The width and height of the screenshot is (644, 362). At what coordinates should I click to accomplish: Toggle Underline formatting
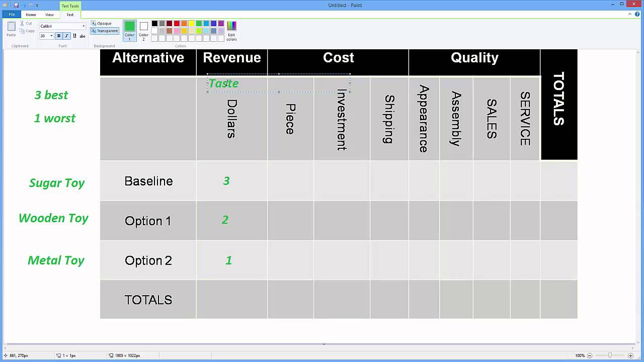pyautogui.click(x=74, y=36)
